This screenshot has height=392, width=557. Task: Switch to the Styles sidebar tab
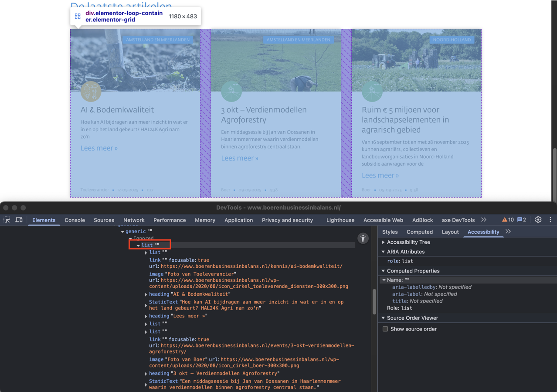coord(390,232)
